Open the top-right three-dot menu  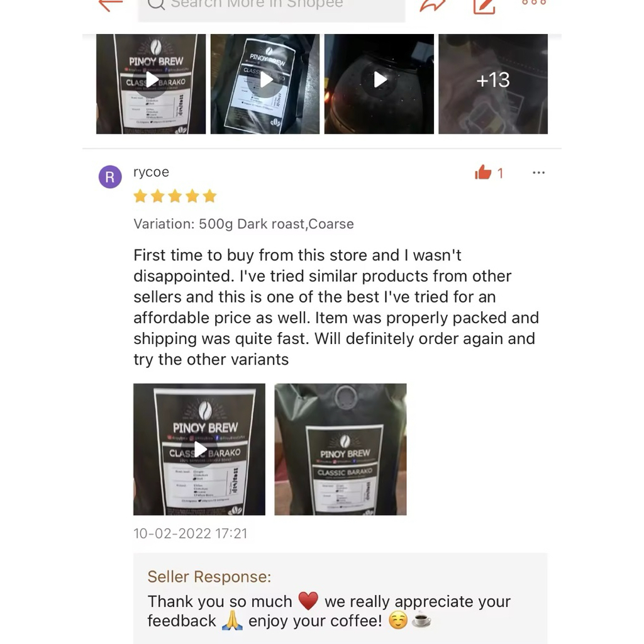point(534,3)
